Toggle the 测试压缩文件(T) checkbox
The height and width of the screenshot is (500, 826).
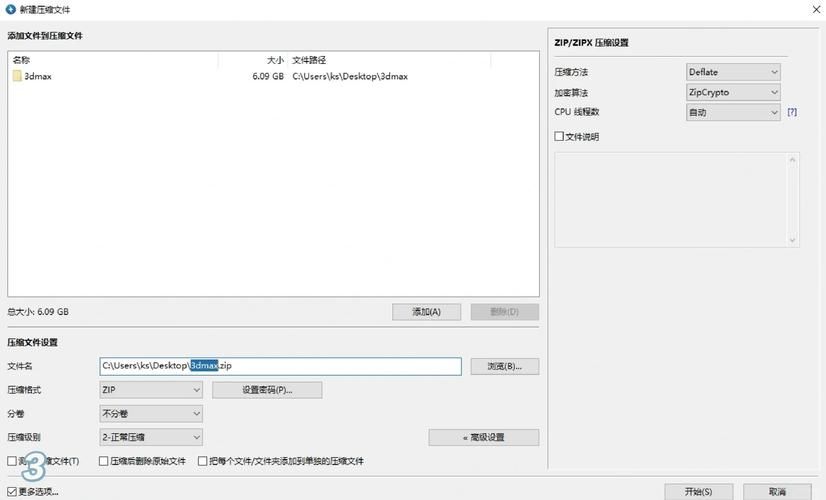(x=12, y=461)
